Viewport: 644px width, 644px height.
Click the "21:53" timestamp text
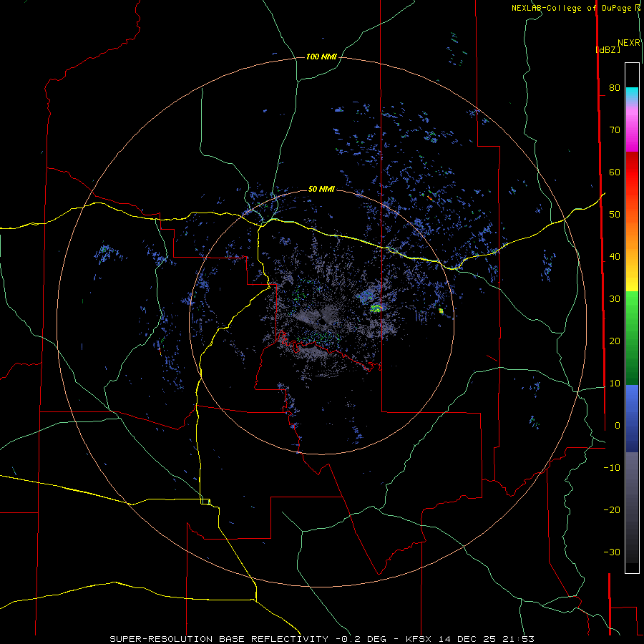tap(518, 639)
